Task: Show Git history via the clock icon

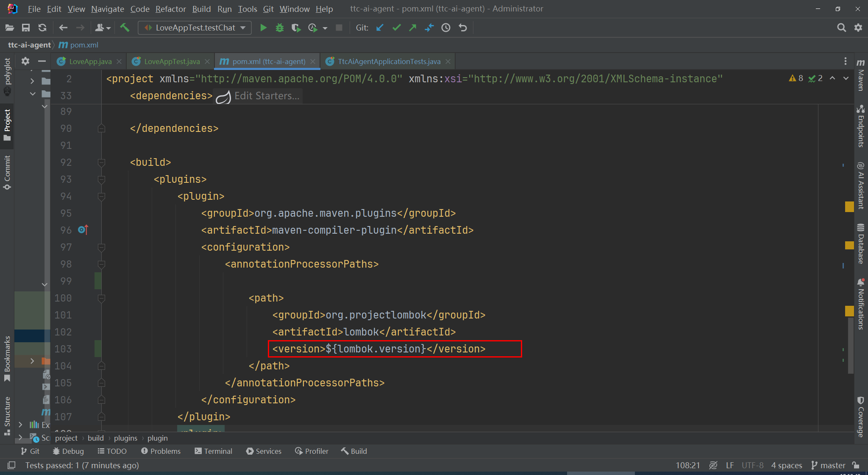Action: tap(446, 28)
